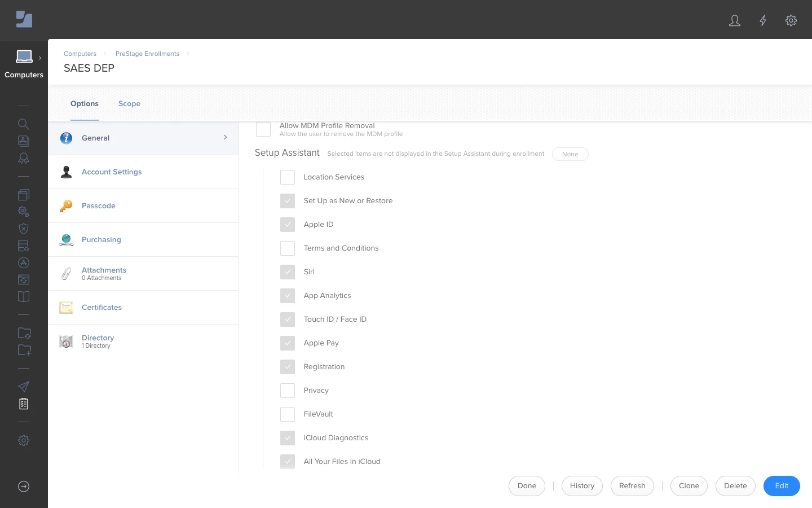Select the Computers laptop icon
The image size is (812, 508).
tap(24, 56)
